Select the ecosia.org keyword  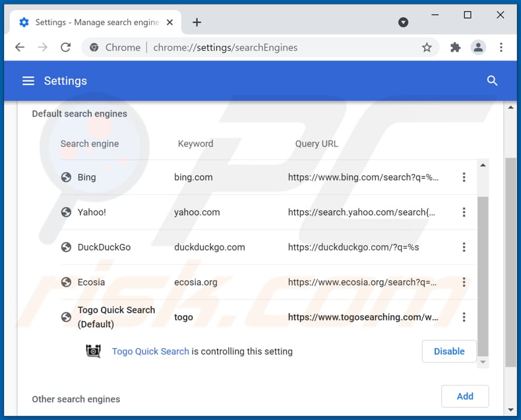coord(196,282)
